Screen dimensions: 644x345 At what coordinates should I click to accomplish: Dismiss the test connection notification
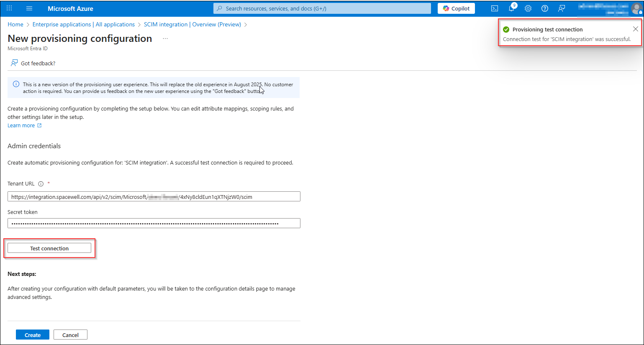[636, 29]
